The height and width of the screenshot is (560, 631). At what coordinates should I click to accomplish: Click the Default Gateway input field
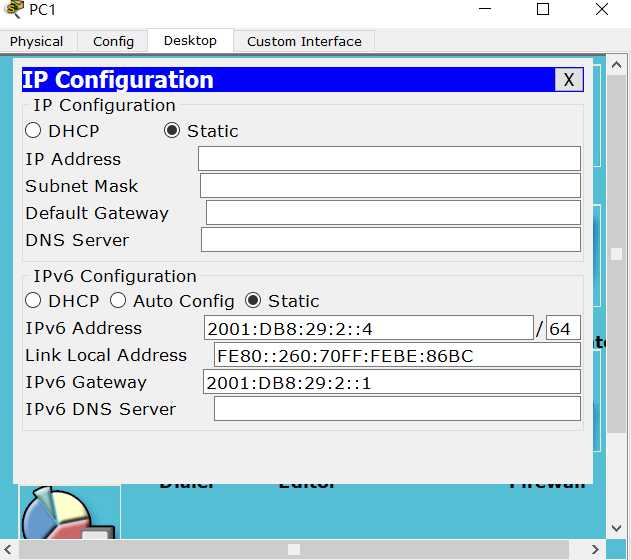click(x=393, y=212)
